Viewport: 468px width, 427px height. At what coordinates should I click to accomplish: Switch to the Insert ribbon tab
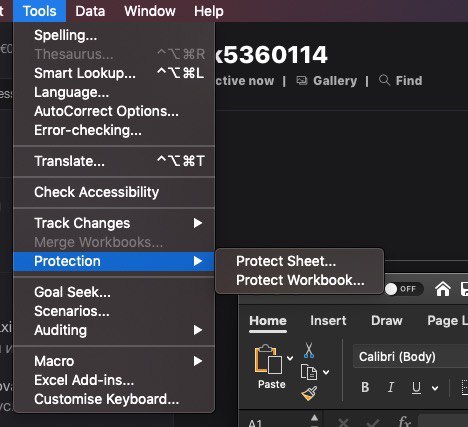[x=328, y=321]
